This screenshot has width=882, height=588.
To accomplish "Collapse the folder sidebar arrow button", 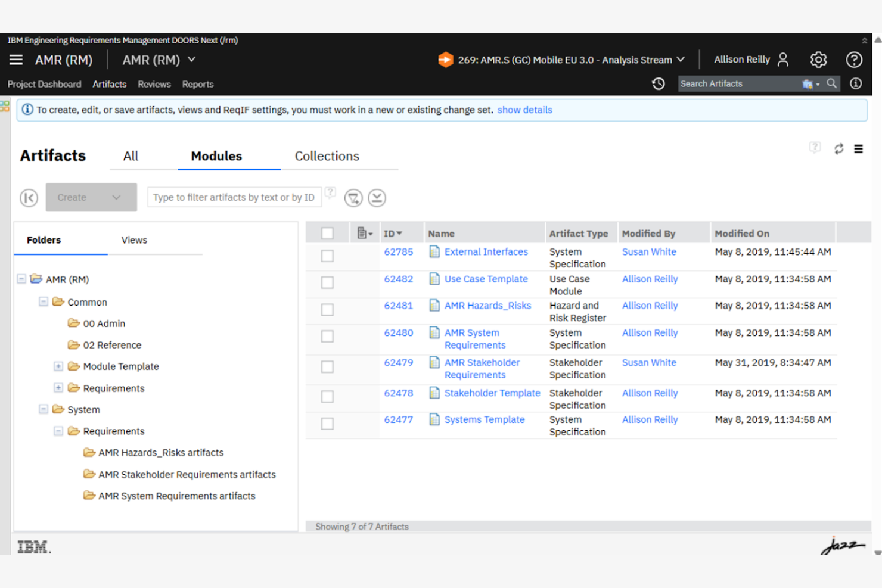I will [x=29, y=198].
